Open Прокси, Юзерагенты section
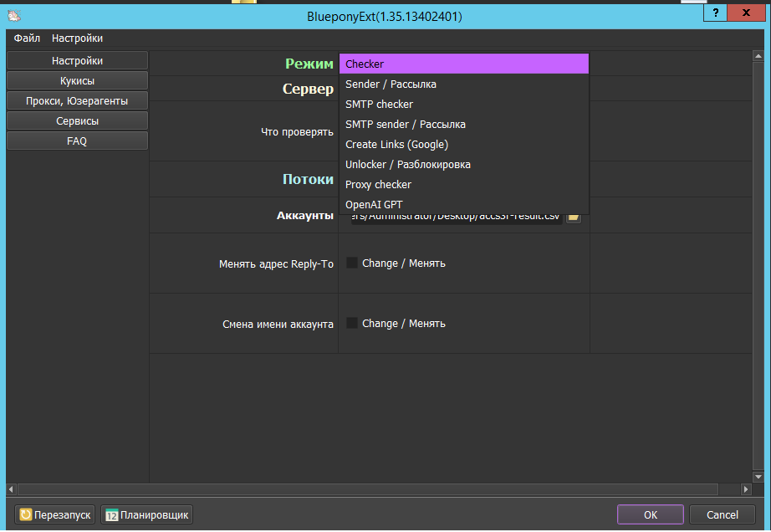 point(77,100)
